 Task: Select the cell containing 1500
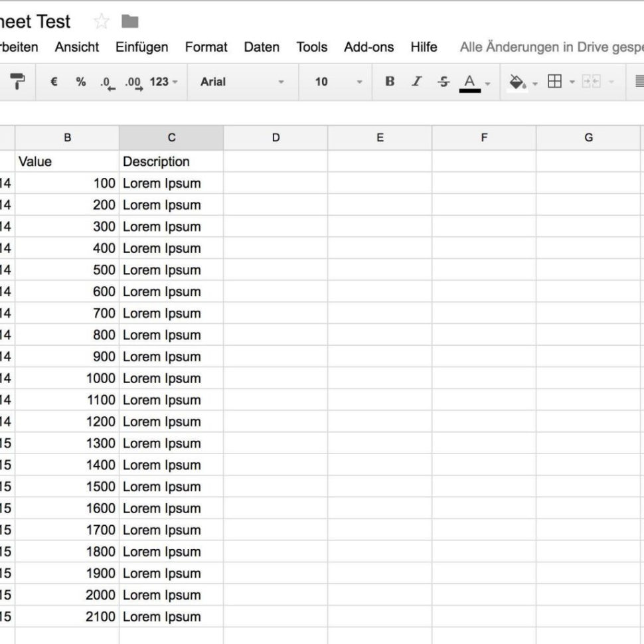[67, 487]
